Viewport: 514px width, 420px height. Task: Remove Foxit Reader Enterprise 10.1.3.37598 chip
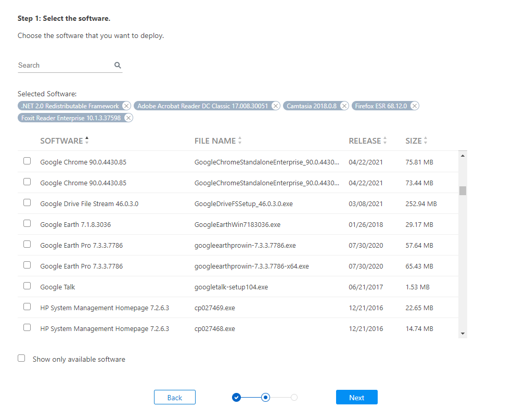coord(128,118)
